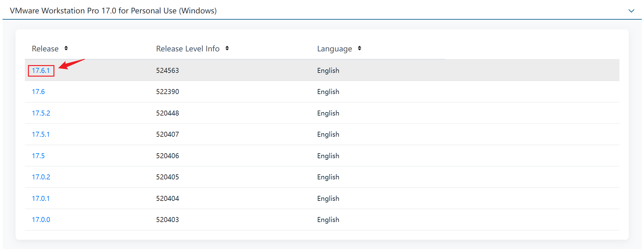Click the VMware Workstation Pro 17.0 section title
Image resolution: width=644 pixels, height=251 pixels.
113,11
